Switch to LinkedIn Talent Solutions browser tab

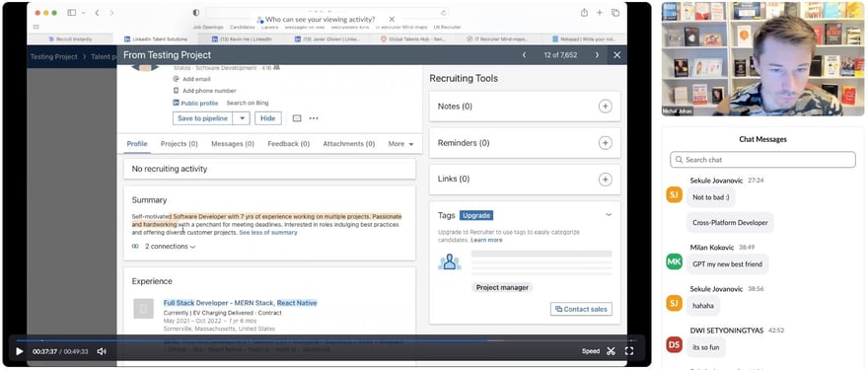[157, 39]
